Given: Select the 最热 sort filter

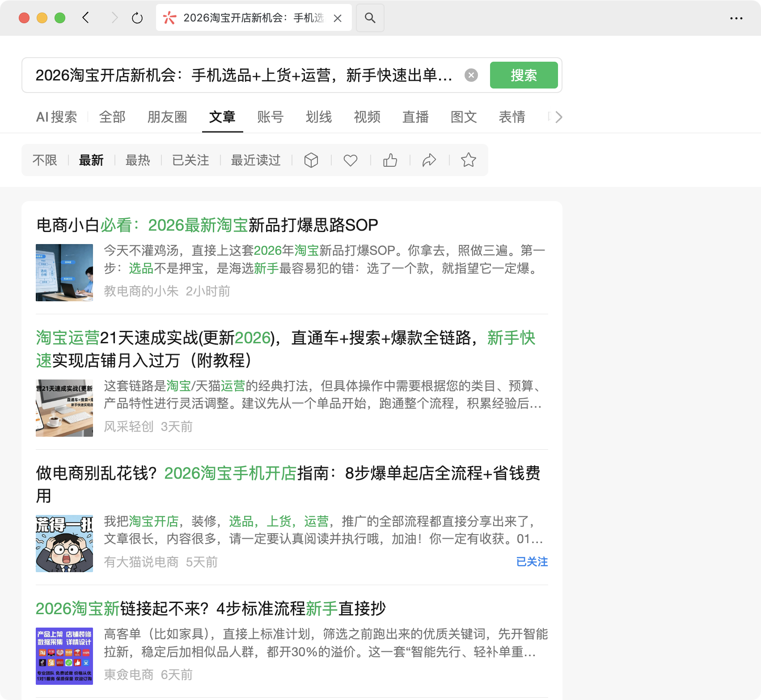Looking at the screenshot, I should [x=138, y=160].
